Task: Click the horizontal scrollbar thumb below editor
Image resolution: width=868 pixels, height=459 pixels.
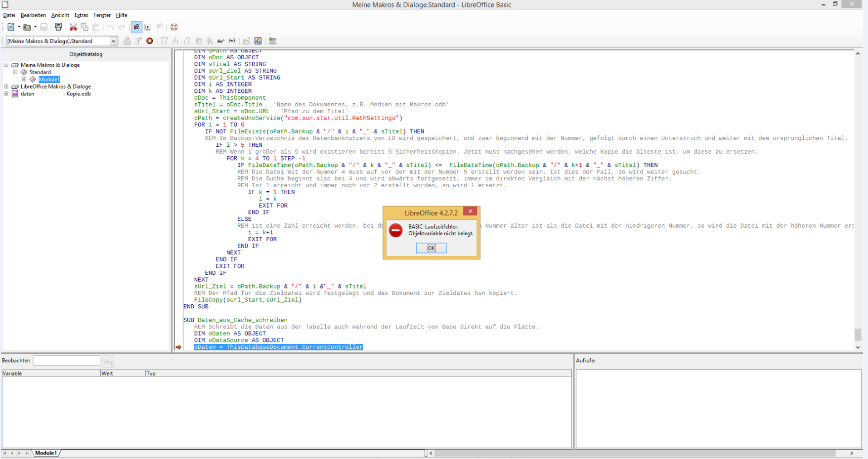Action: (635, 453)
